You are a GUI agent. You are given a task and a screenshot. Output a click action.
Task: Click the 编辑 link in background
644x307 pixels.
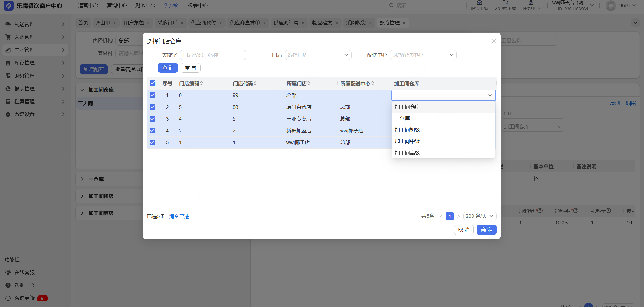point(631,103)
